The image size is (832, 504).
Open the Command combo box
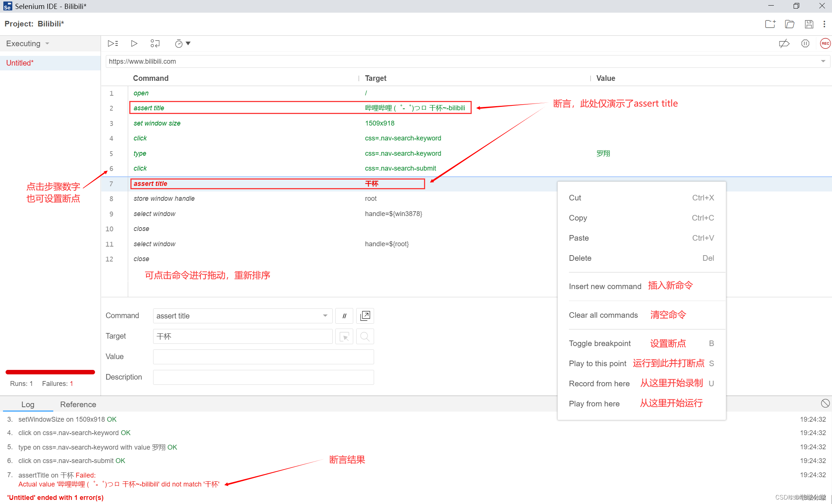[x=243, y=316]
